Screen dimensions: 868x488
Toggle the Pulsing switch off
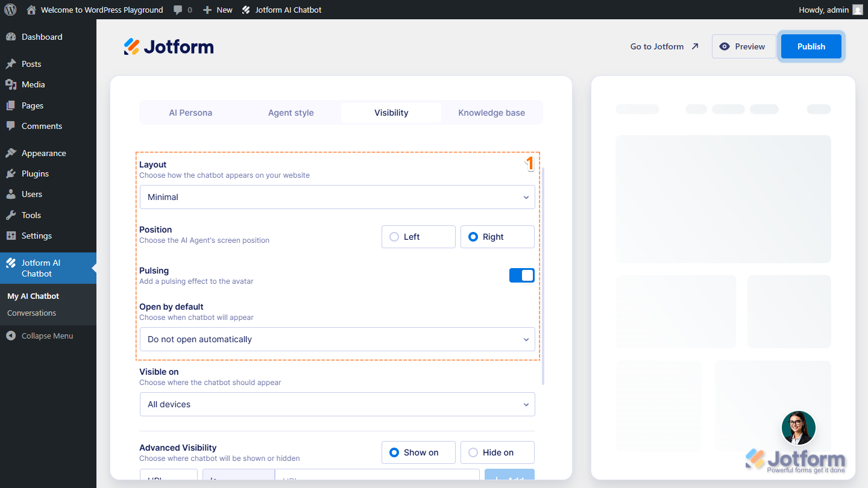[522, 275]
